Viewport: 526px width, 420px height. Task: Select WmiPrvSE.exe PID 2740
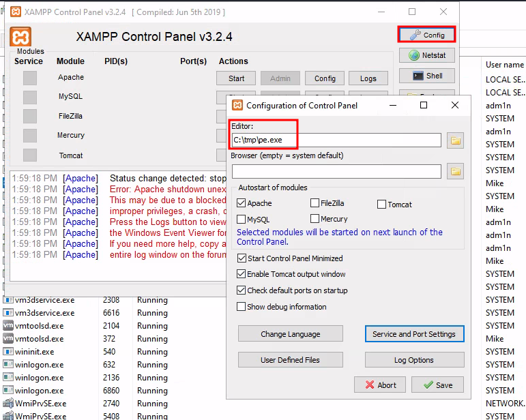[263, 403]
